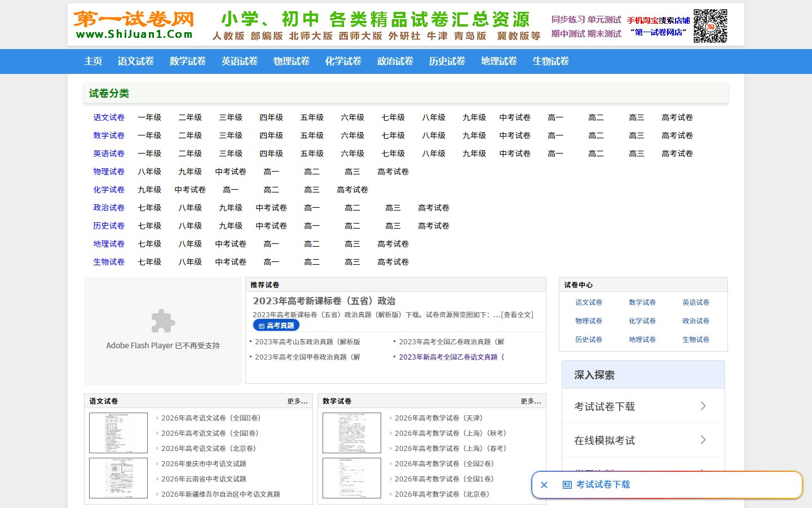Click 更多… in the 语文试卷 panel header

point(297,401)
